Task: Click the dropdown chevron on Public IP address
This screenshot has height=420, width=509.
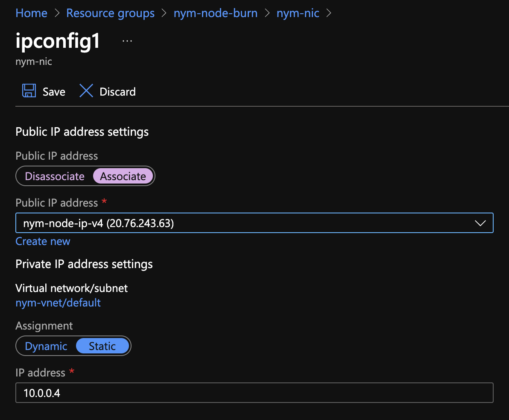Action: [480, 222]
